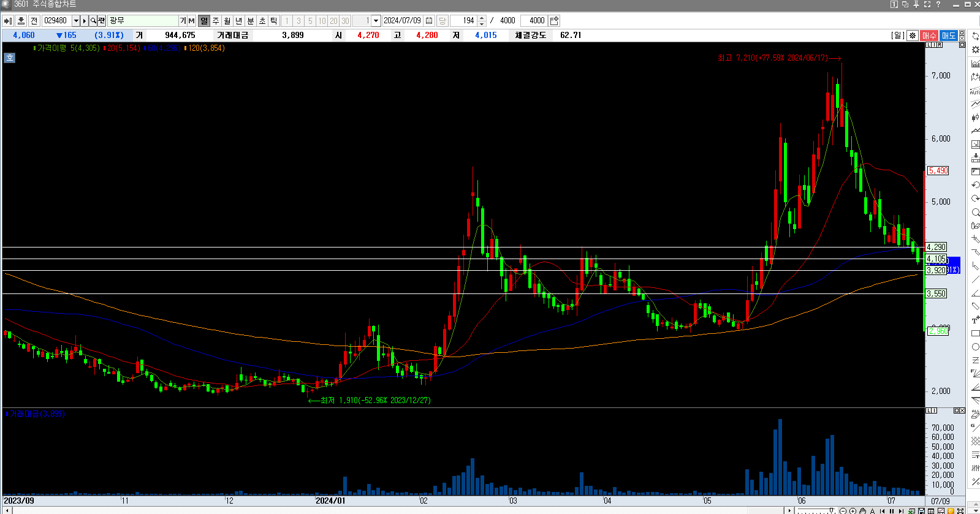The height and width of the screenshot is (514, 980).
Task: Click the 194 count spinner arrows
Action: coord(482,21)
